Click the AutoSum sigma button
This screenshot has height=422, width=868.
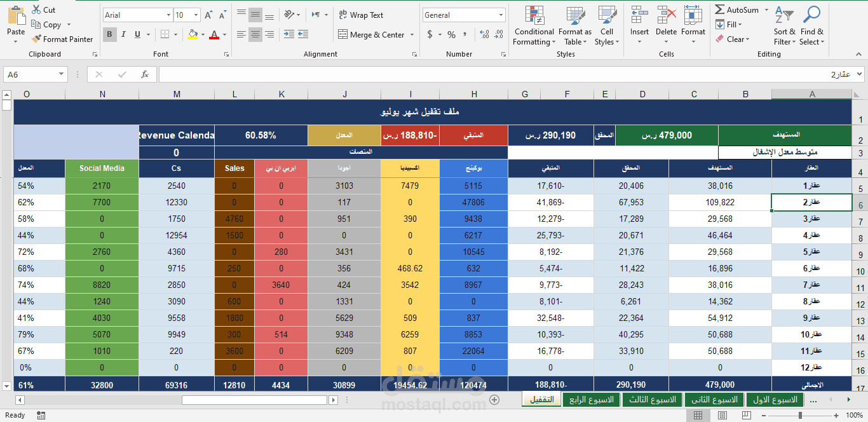pyautogui.click(x=736, y=10)
